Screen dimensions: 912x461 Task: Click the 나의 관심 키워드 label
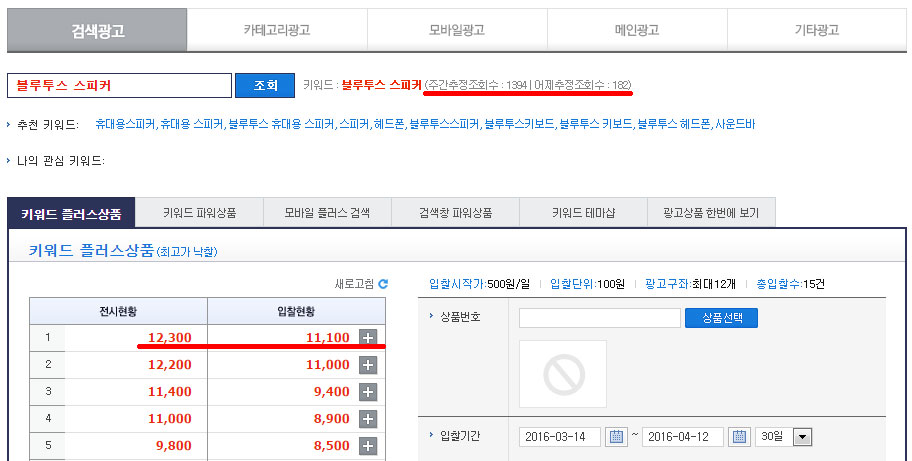(x=60, y=161)
